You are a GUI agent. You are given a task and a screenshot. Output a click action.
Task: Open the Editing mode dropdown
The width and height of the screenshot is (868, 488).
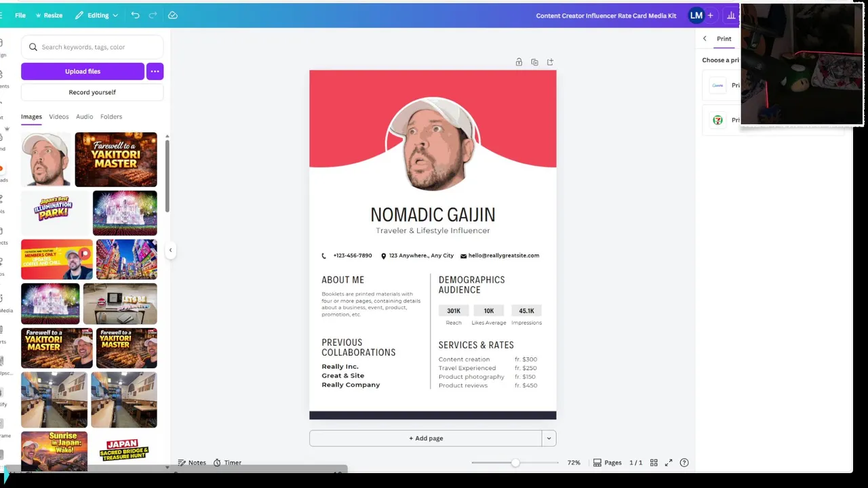[x=96, y=15]
